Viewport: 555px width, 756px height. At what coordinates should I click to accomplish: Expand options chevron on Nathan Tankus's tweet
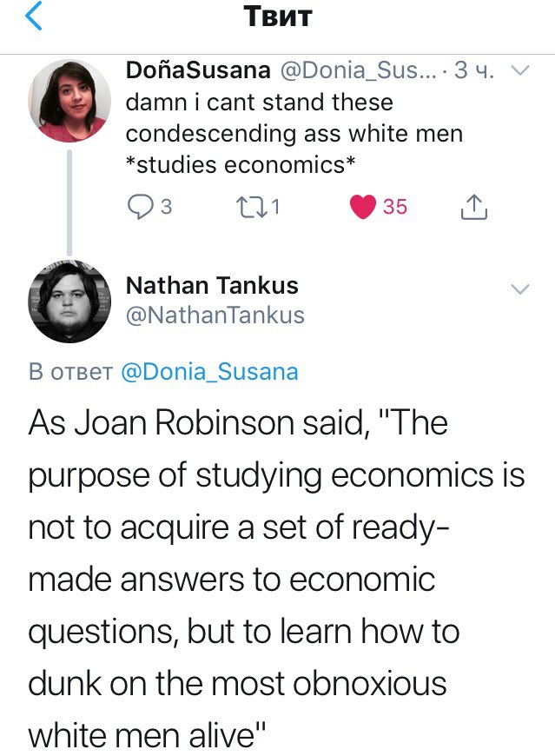(519, 289)
